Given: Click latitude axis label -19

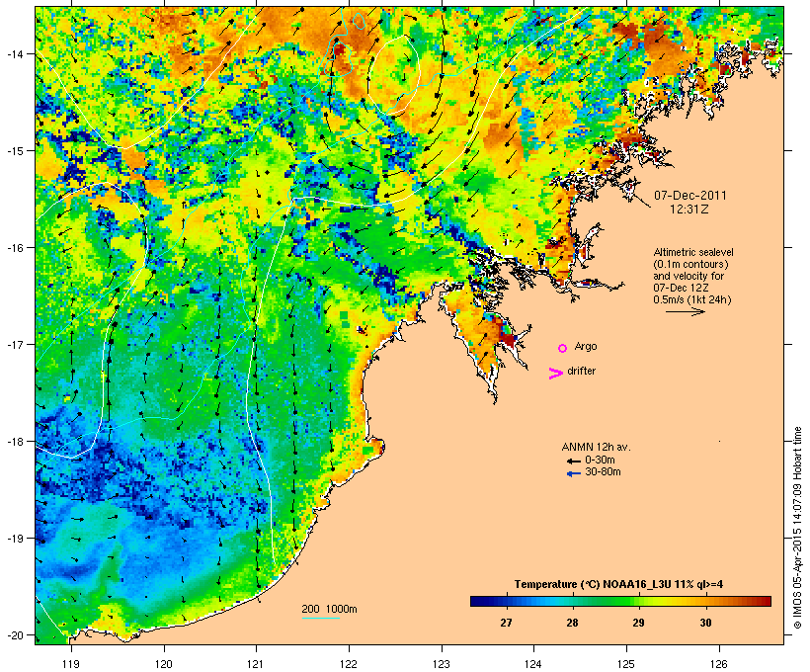Looking at the screenshot, I should point(14,539).
